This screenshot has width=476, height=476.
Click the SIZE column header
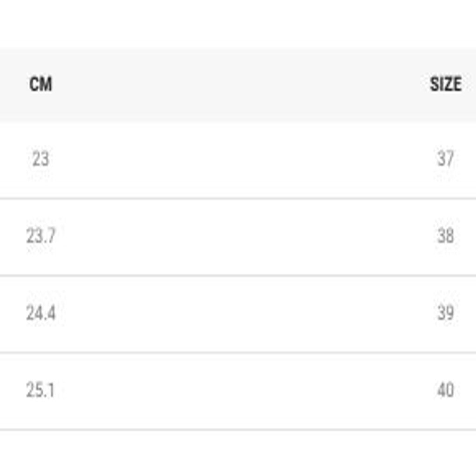(445, 84)
